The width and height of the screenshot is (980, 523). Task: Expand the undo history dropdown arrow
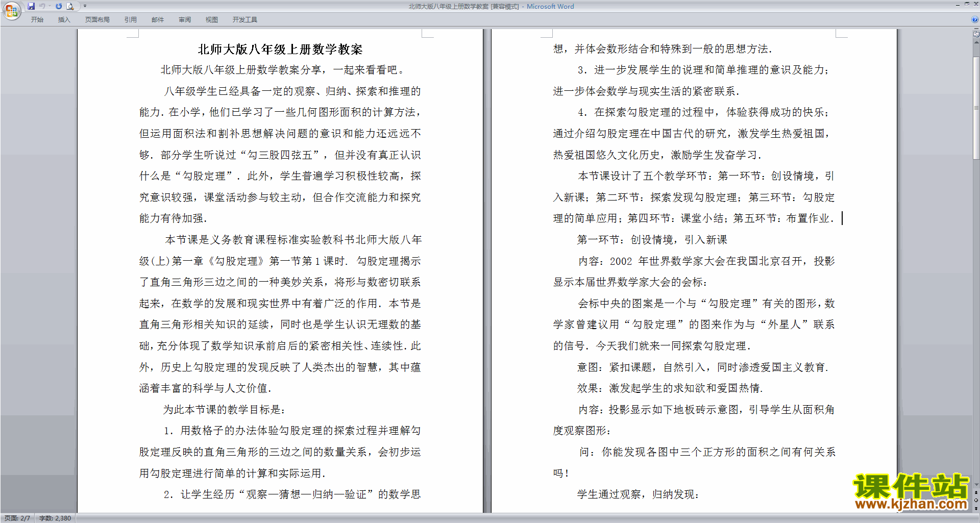click(50, 6)
